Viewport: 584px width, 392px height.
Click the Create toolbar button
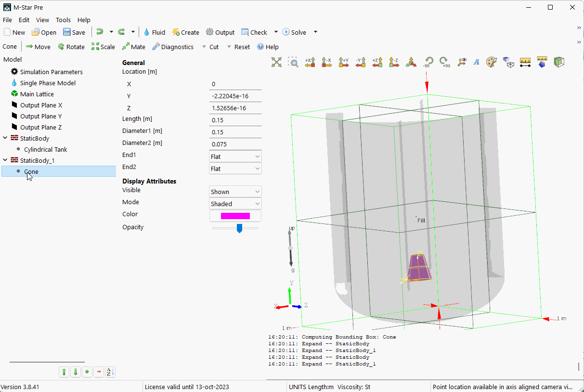point(185,32)
